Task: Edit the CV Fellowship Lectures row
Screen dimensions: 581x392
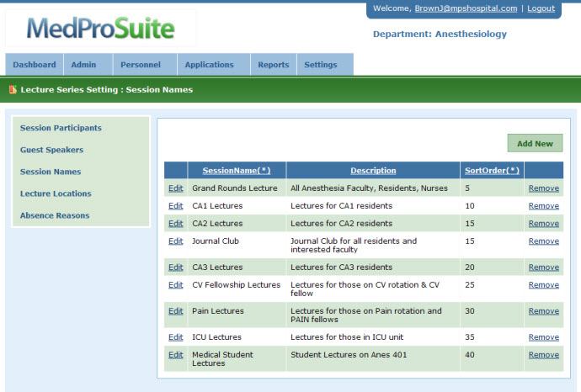Action: pos(176,284)
